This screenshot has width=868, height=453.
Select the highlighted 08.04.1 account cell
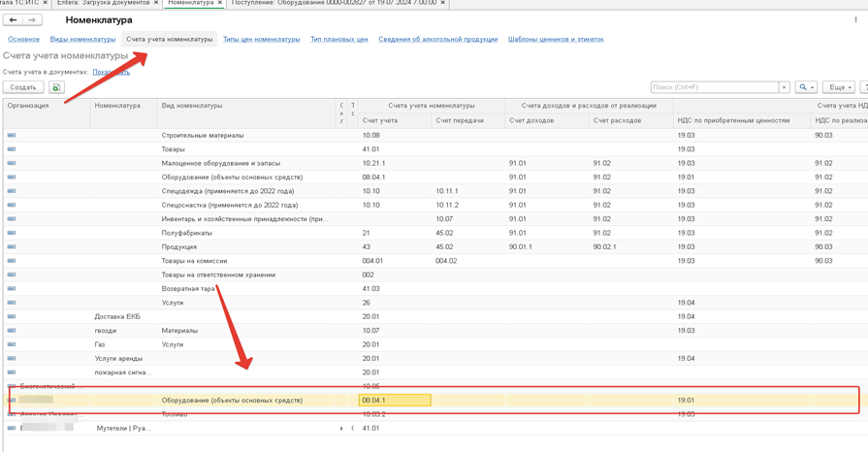[395, 400]
